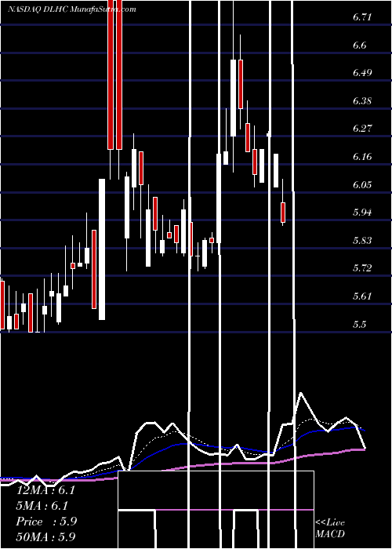The height and width of the screenshot is (549, 392).
Task: Click the 5.5 price axis label
Action: pyautogui.click(x=359, y=324)
